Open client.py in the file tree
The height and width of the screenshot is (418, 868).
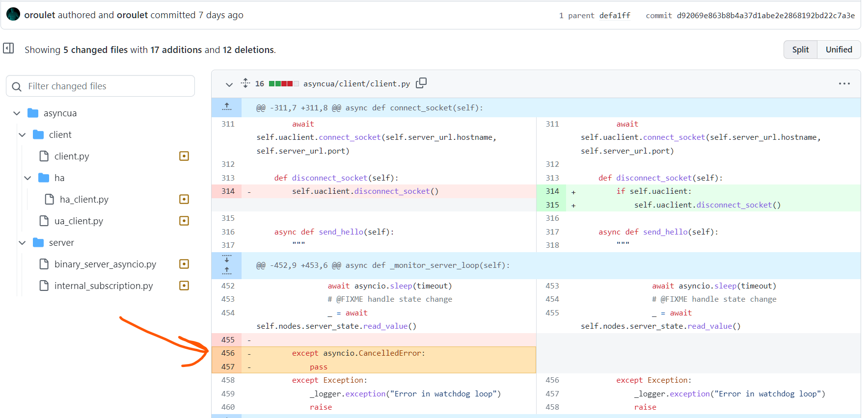coord(72,156)
